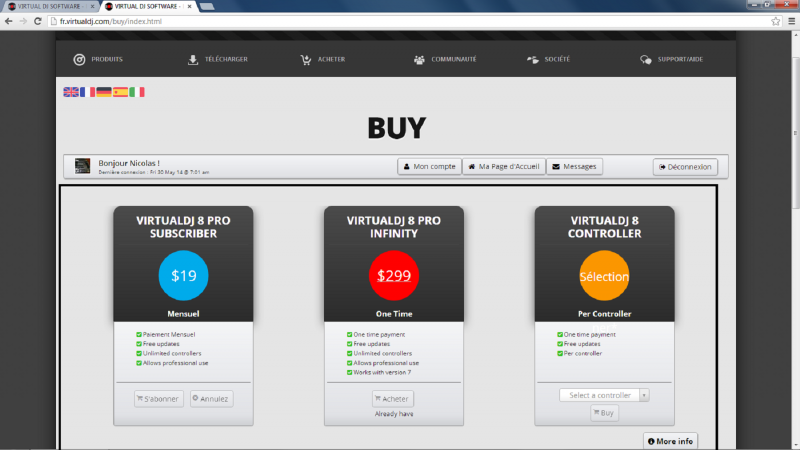
Task: Switch language with the German flag
Action: click(x=104, y=92)
